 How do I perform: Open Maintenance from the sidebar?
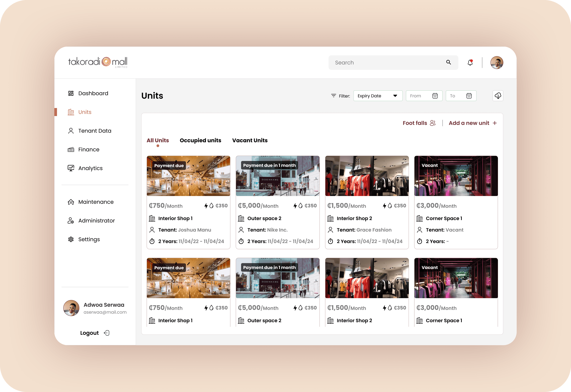pyautogui.click(x=96, y=202)
